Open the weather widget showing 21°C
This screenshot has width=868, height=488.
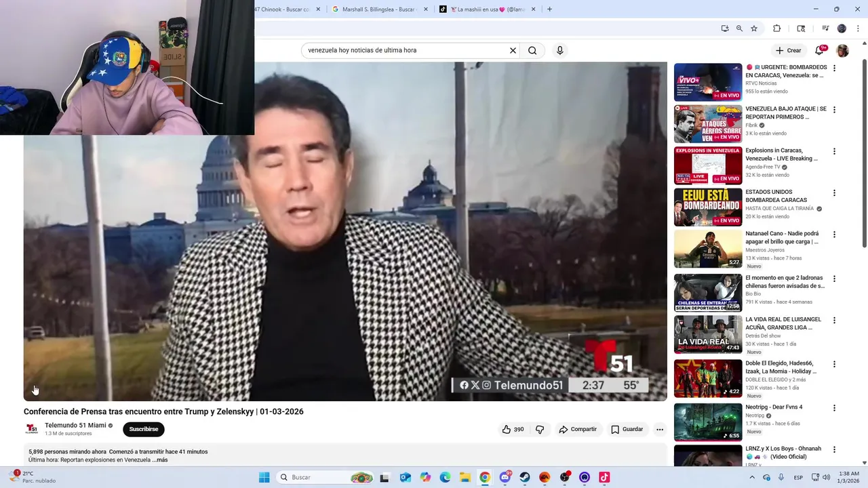tap(34, 477)
